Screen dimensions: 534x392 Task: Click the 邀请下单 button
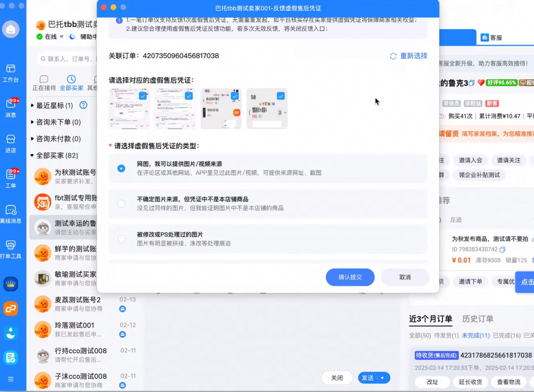tap(471, 281)
